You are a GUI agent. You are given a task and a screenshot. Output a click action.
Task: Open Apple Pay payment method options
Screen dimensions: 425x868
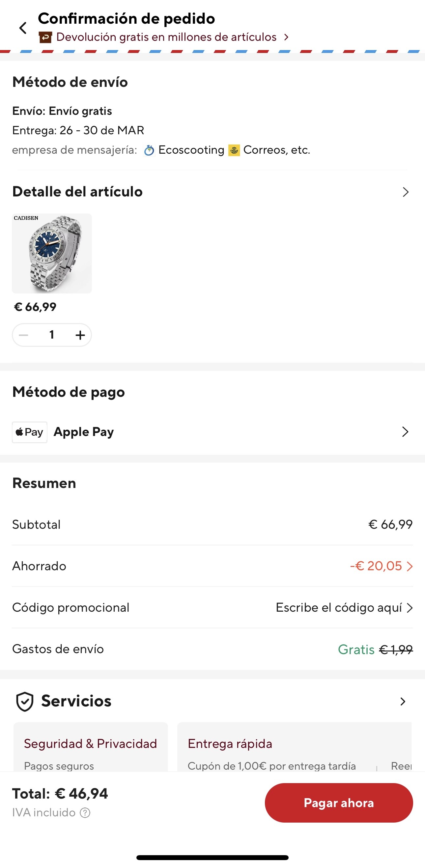pyautogui.click(x=405, y=432)
